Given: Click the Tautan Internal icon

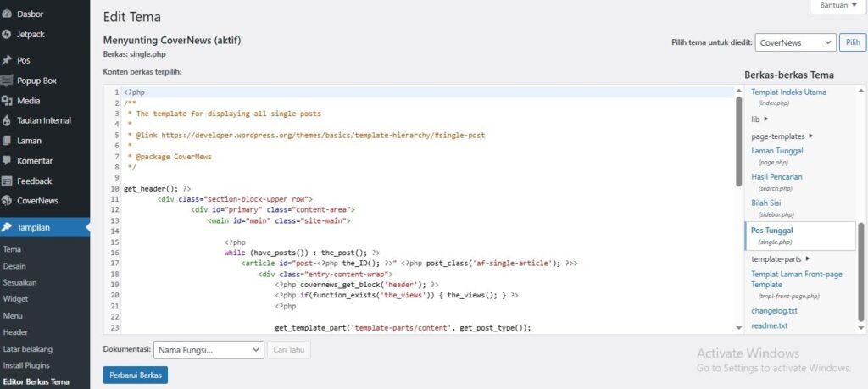Looking at the screenshot, I should point(7,120).
